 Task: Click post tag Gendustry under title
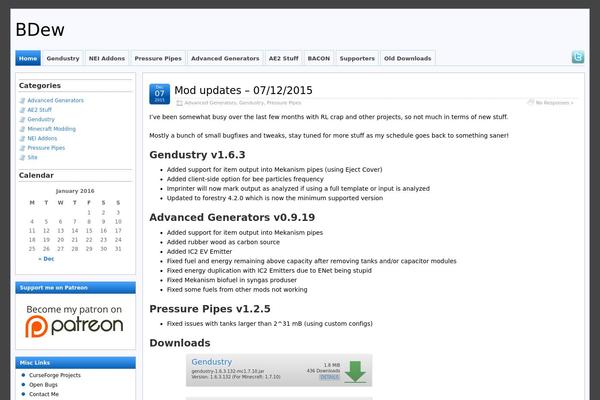251,103
